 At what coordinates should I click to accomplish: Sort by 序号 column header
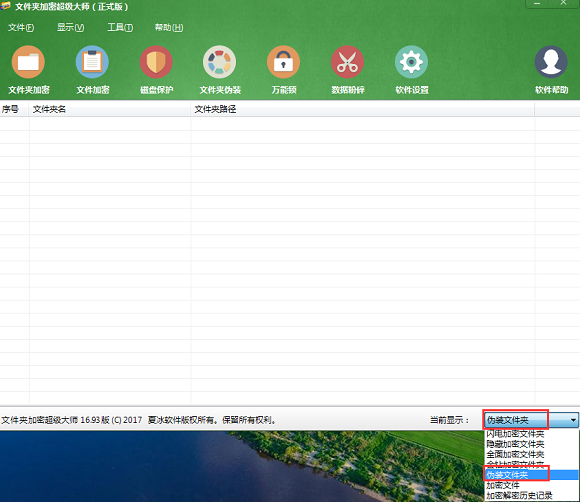click(14, 109)
